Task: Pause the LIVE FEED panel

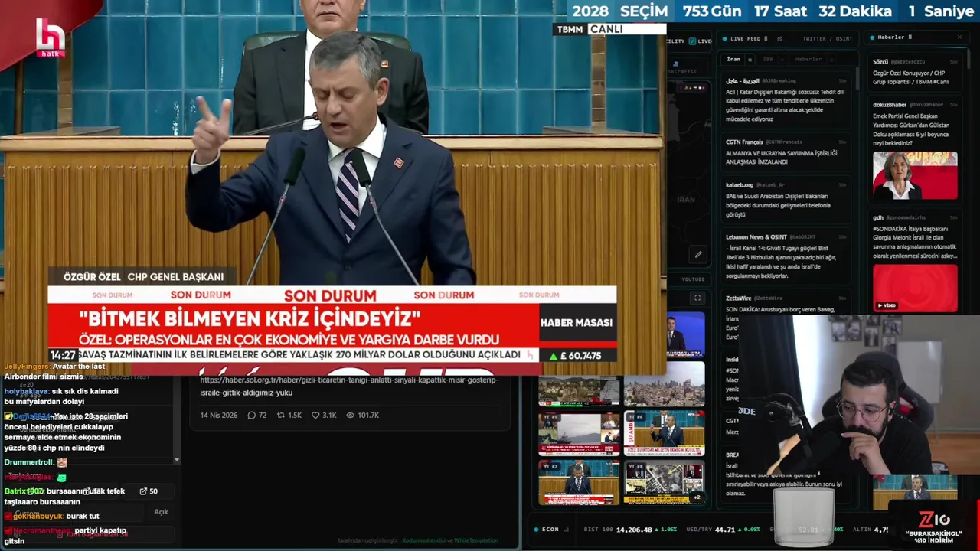Action: (x=767, y=38)
